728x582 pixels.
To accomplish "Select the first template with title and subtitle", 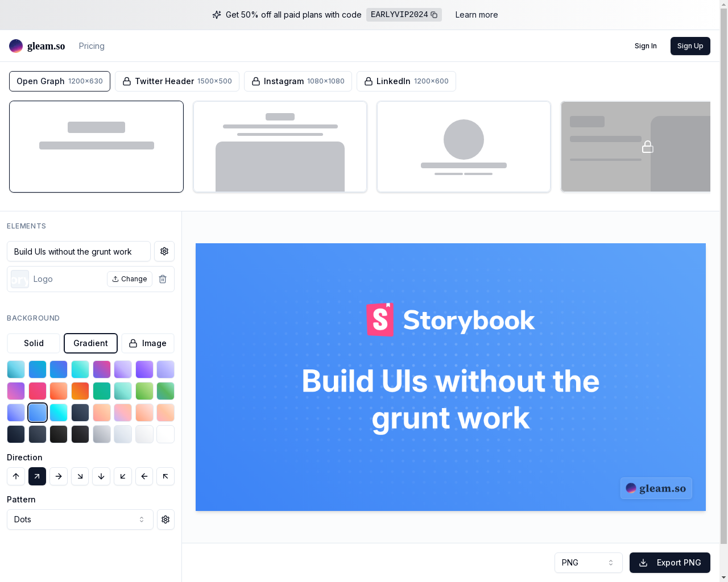I will [96, 147].
